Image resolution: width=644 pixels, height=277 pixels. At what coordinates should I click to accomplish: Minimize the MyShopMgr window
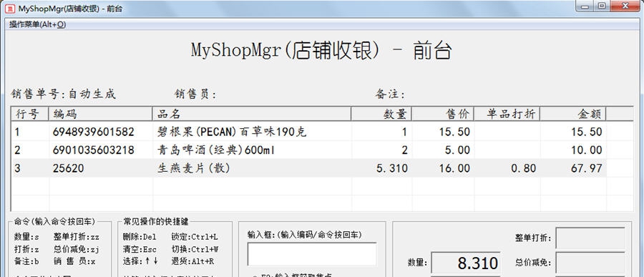pyautogui.click(x=585, y=6)
